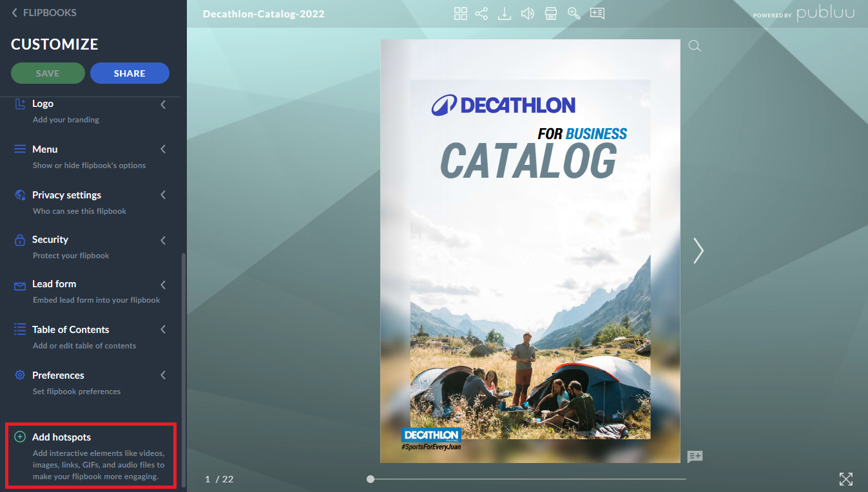Click the Logo section icon

pyautogui.click(x=20, y=104)
